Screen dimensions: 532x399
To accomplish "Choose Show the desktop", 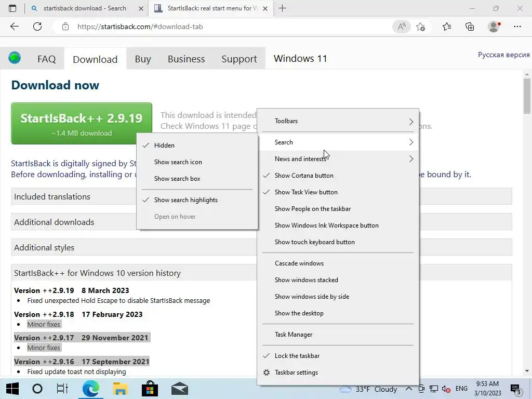I will click(338, 313).
